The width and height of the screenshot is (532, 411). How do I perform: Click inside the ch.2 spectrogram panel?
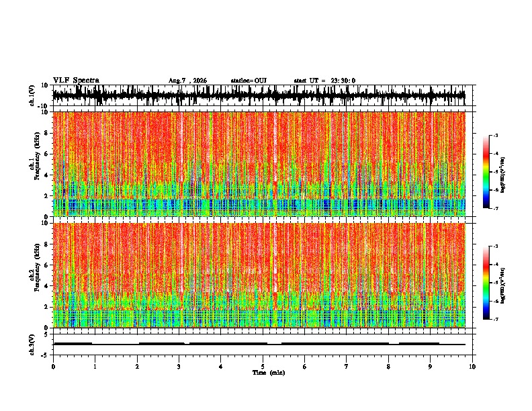coord(259,275)
